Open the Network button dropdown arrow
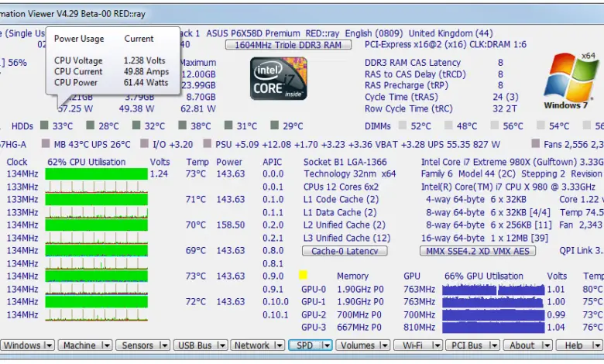Viewport: 604px width, 364px height. pyautogui.click(x=279, y=345)
